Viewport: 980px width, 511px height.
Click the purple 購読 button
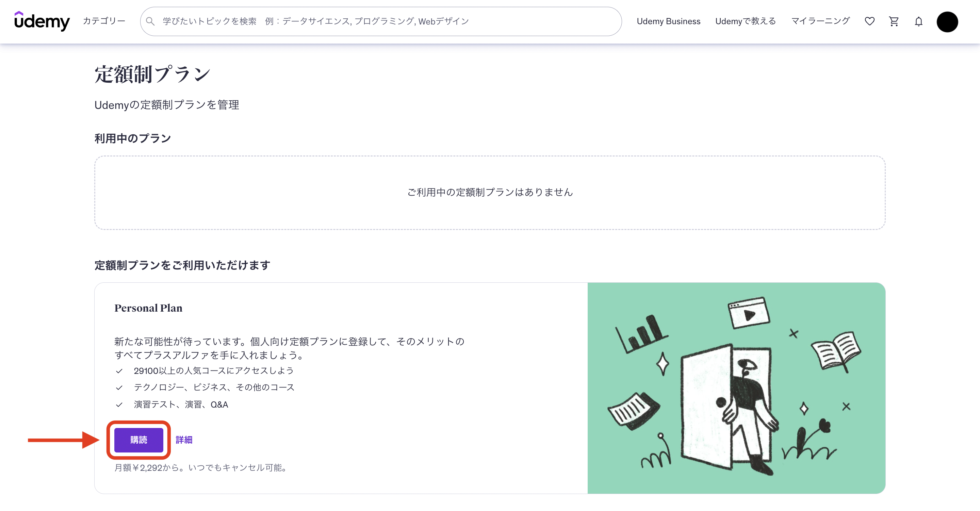click(x=138, y=440)
